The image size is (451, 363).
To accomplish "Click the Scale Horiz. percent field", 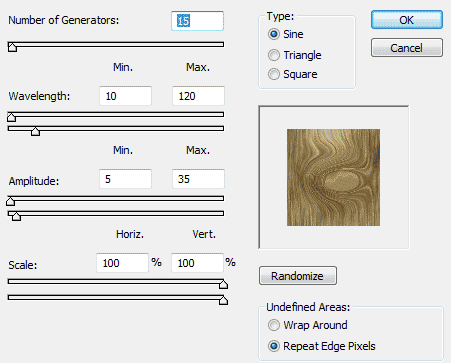I will tap(122, 263).
